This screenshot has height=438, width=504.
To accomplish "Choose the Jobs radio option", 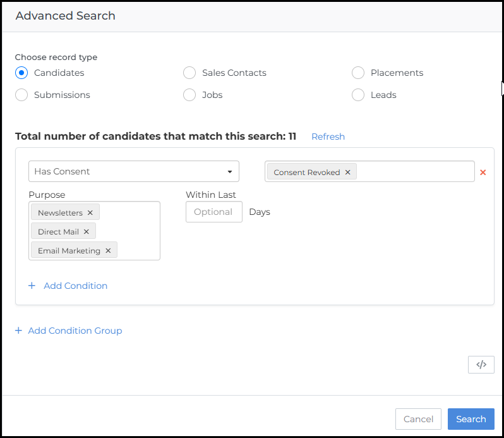I will click(x=189, y=95).
